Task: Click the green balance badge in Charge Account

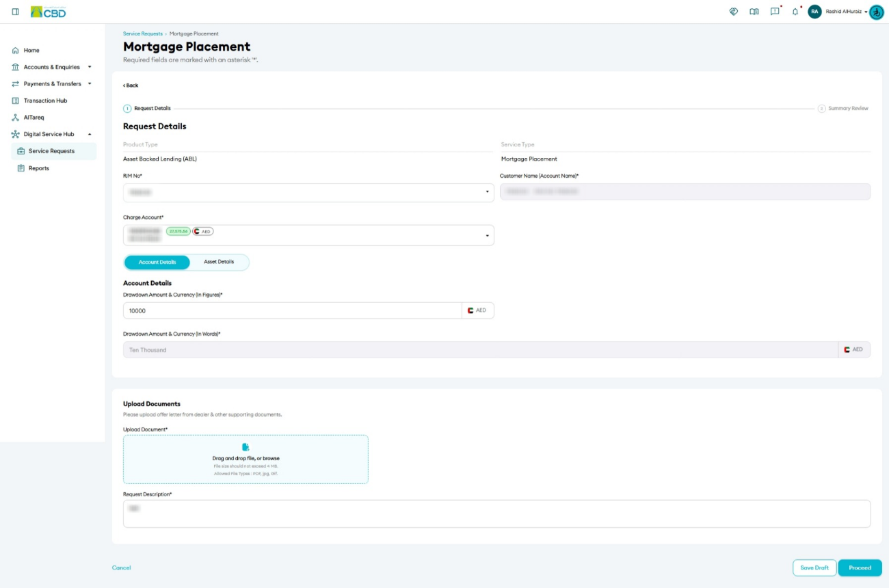Action: [178, 231]
